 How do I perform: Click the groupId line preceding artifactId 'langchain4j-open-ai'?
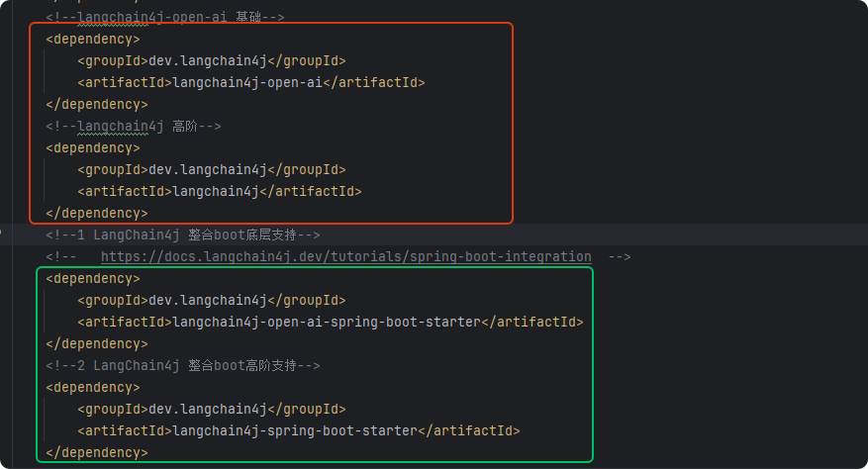[212, 61]
